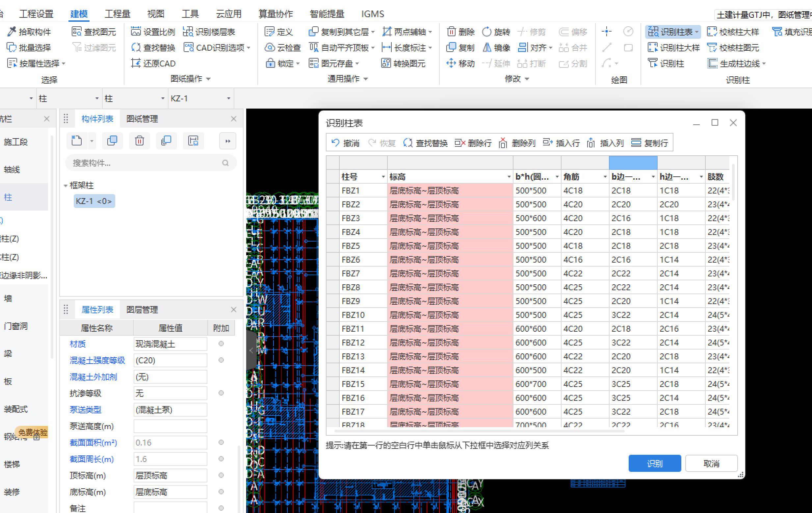This screenshot has width=812, height=513.
Task: Click the 镜像 mirror tool icon
Action: click(486, 47)
